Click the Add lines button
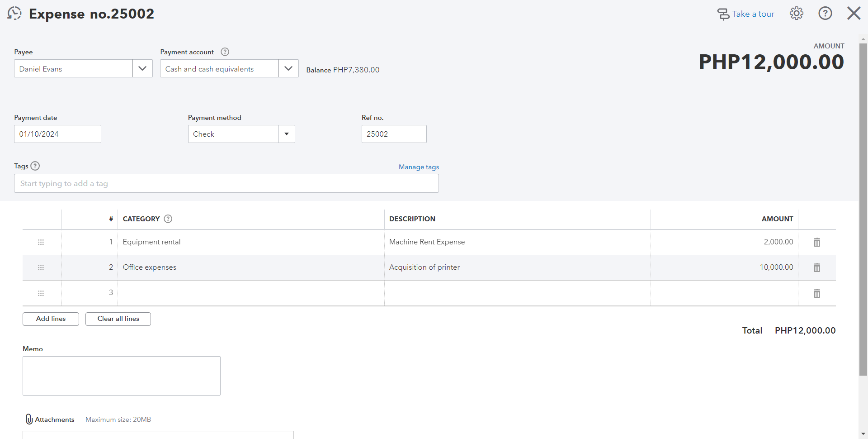Viewport: 868px width, 439px height. click(x=51, y=319)
